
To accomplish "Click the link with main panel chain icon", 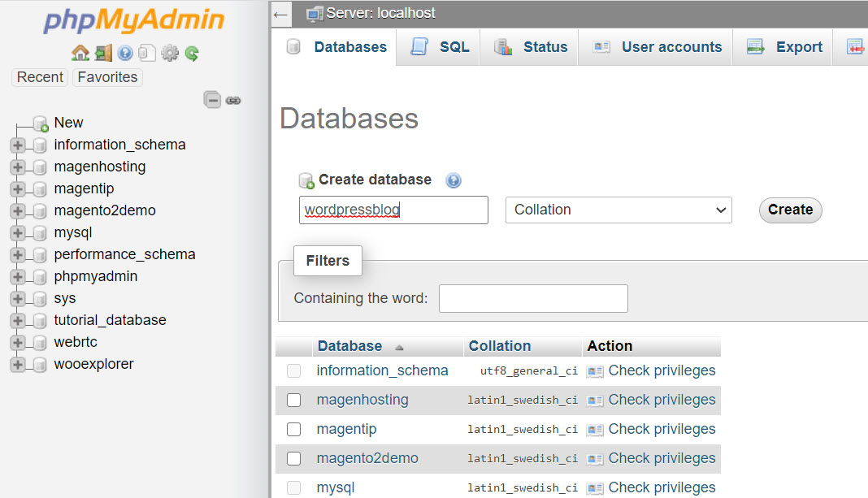I will tap(233, 101).
